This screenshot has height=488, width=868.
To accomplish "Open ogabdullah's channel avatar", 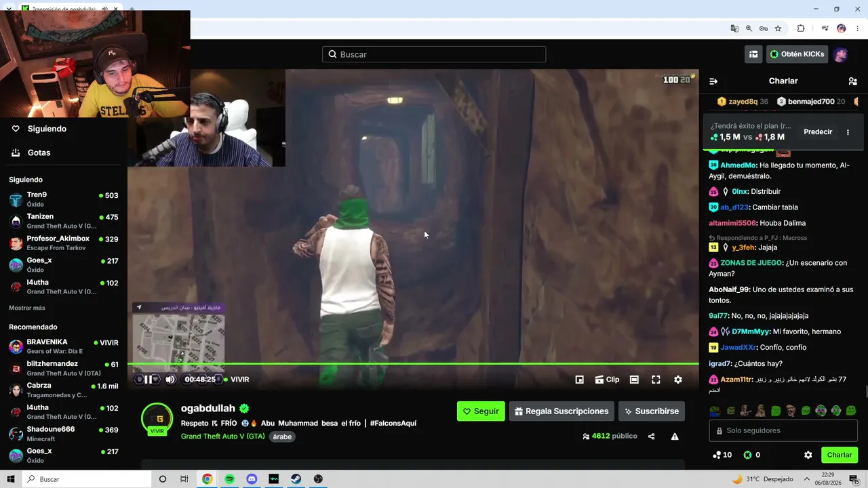I will click(157, 419).
